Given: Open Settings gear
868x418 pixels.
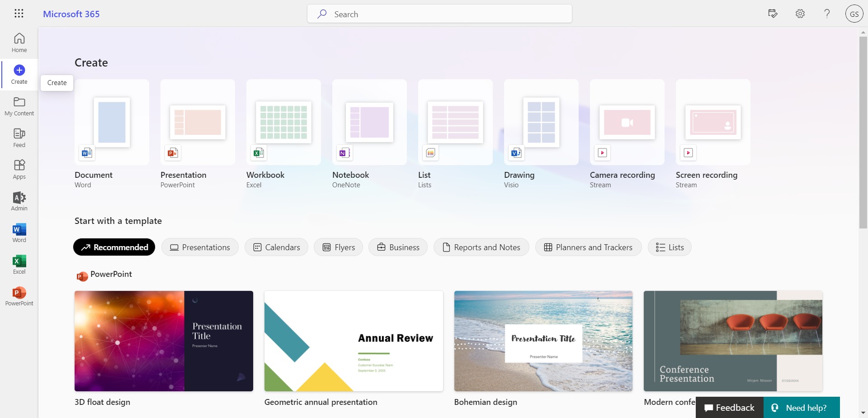Looking at the screenshot, I should (800, 14).
